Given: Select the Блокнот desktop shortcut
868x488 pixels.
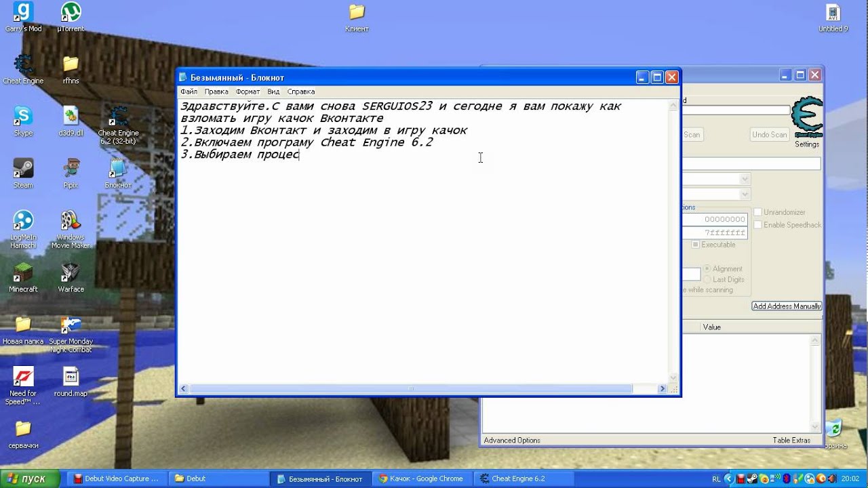Looking at the screenshot, I should pyautogui.click(x=118, y=174).
